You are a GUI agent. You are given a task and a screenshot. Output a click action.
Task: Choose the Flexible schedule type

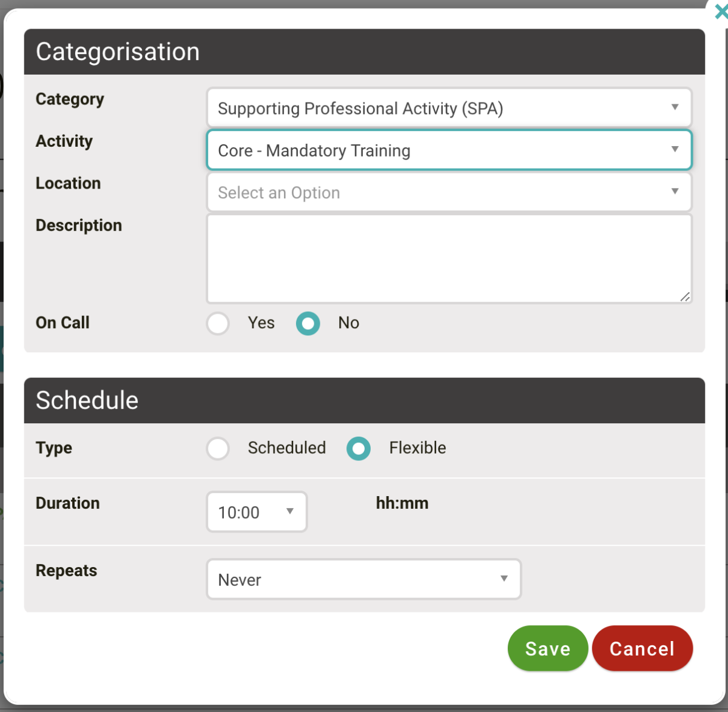pos(359,448)
